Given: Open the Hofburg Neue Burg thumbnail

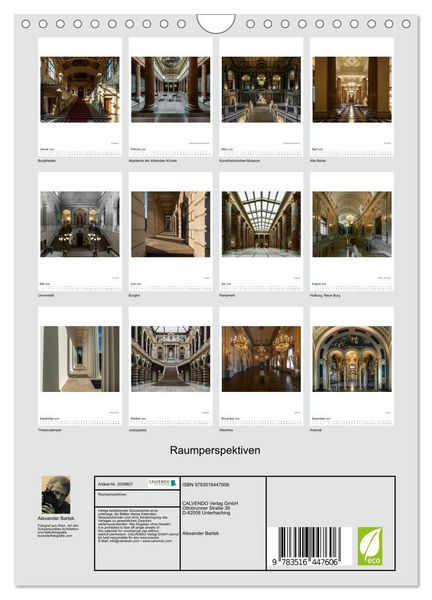Looking at the screenshot, I should pos(352,224).
